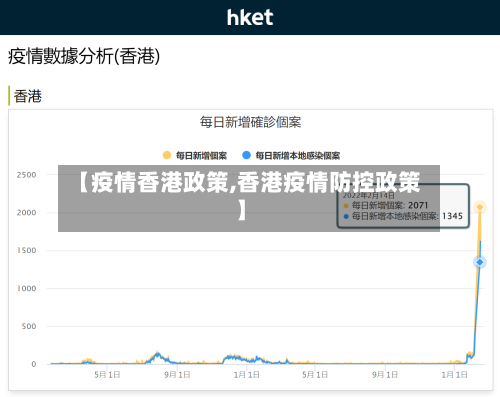
Task: Click the tooltip value 1345
Action: pyautogui.click(x=452, y=216)
